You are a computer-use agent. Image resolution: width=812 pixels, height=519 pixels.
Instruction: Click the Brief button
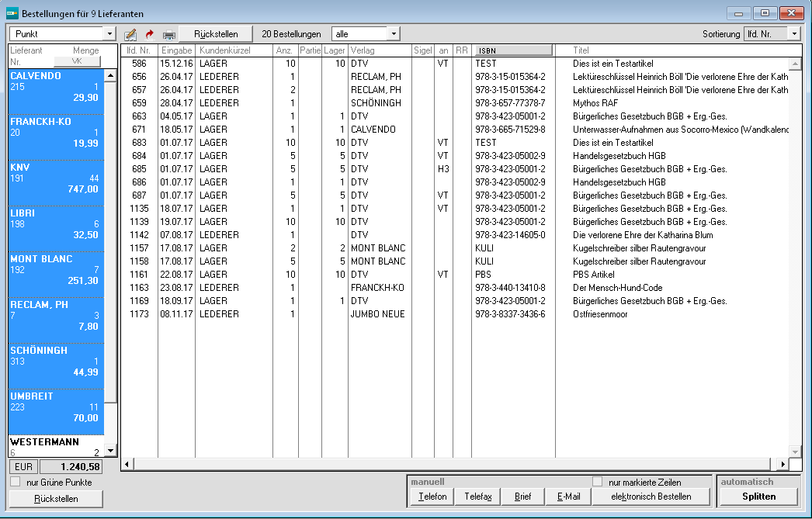coord(523,497)
